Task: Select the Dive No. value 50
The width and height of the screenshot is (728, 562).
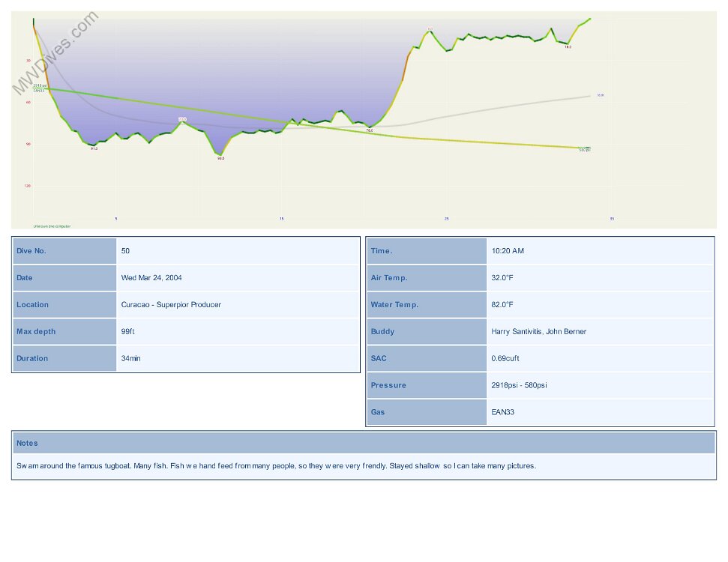Action: [125, 251]
